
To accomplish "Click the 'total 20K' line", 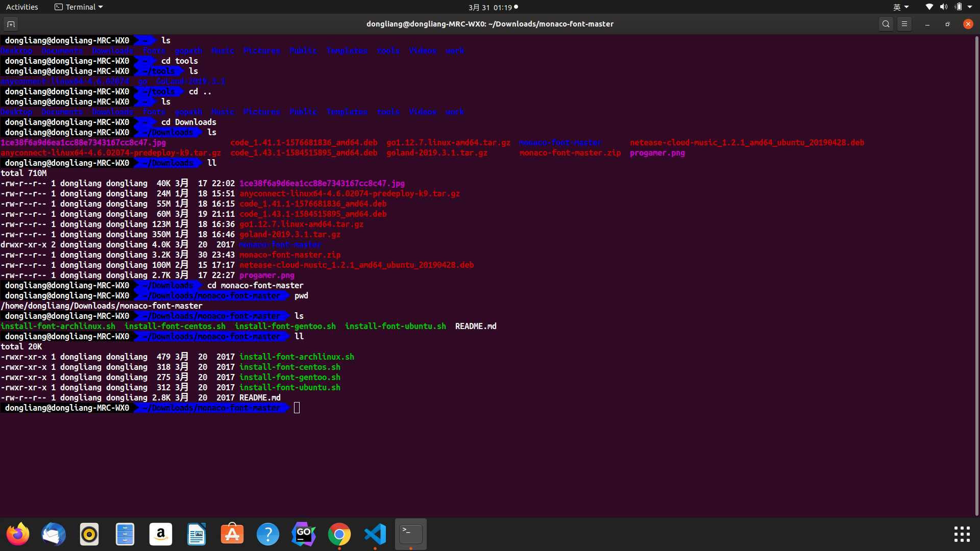I will coord(21,346).
